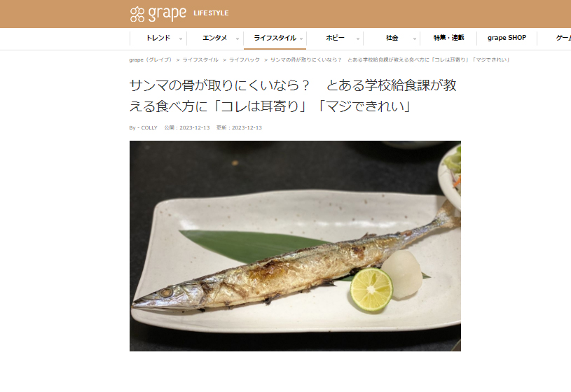The width and height of the screenshot is (571, 392).
Task: Expand the トレンド dropdown chevron
Action: (x=181, y=38)
